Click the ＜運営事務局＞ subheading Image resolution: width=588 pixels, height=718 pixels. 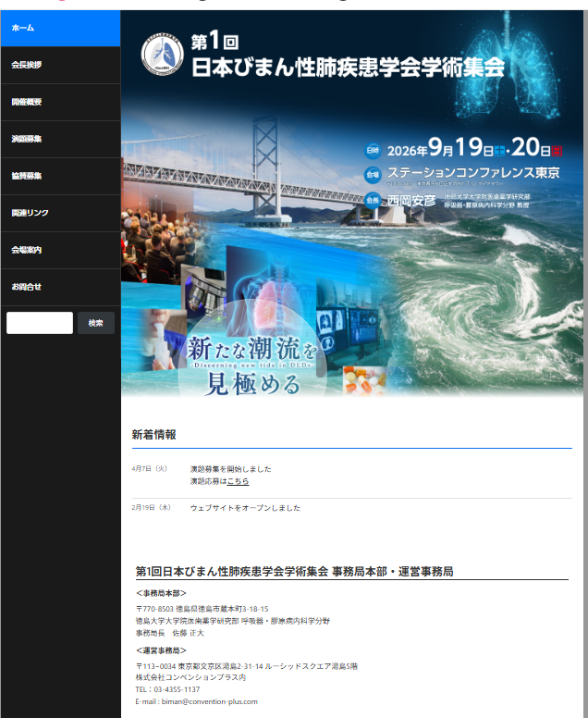(161, 650)
